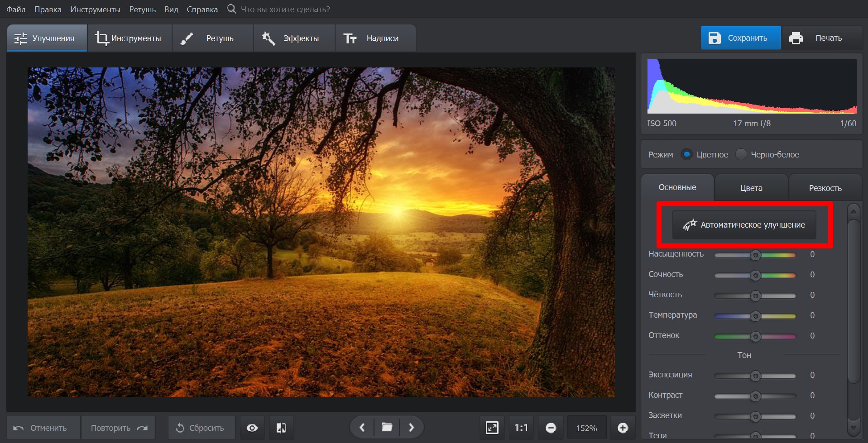
Task: Open the folder browse icon
Action: click(387, 428)
